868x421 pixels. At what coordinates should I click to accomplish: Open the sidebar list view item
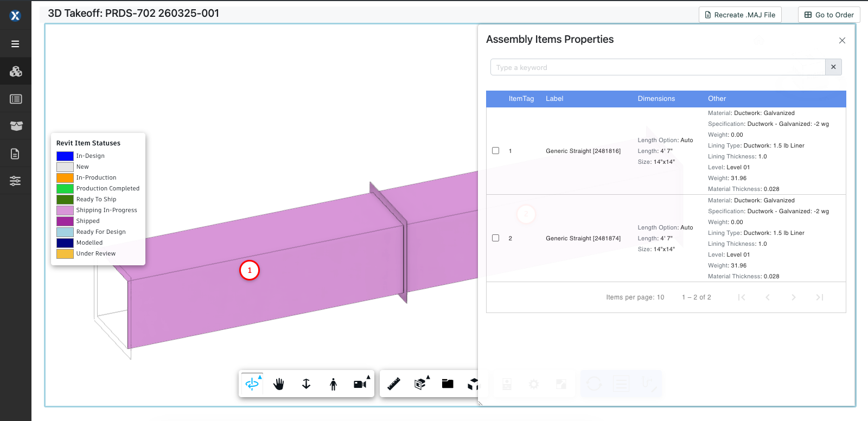pyautogui.click(x=16, y=99)
